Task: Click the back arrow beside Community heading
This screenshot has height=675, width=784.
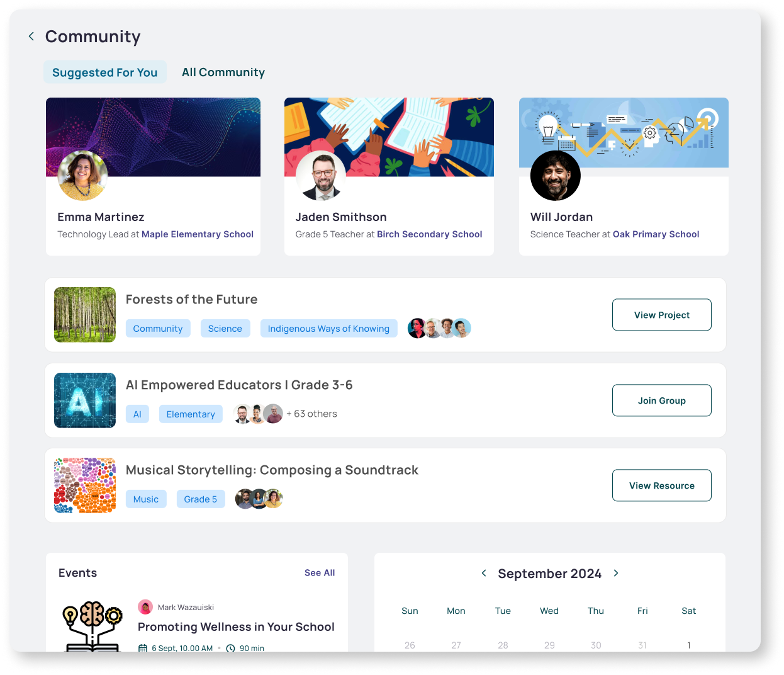Action: [31, 36]
